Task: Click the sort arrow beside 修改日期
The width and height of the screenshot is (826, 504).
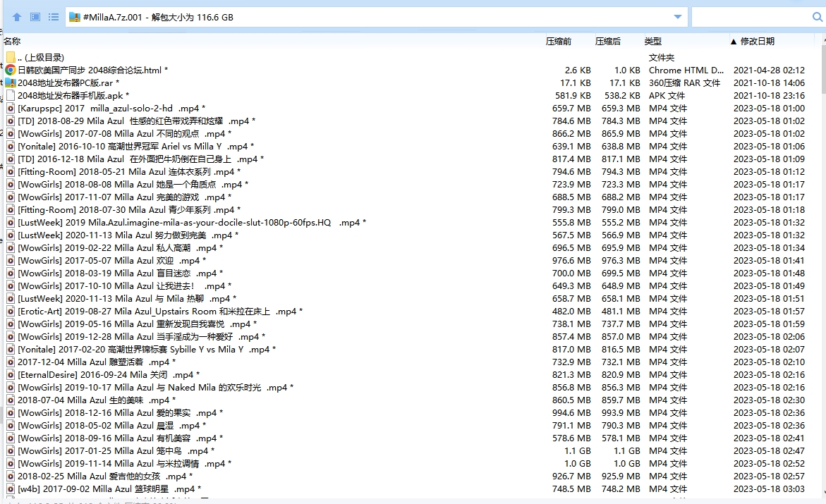Action: pyautogui.click(x=734, y=42)
